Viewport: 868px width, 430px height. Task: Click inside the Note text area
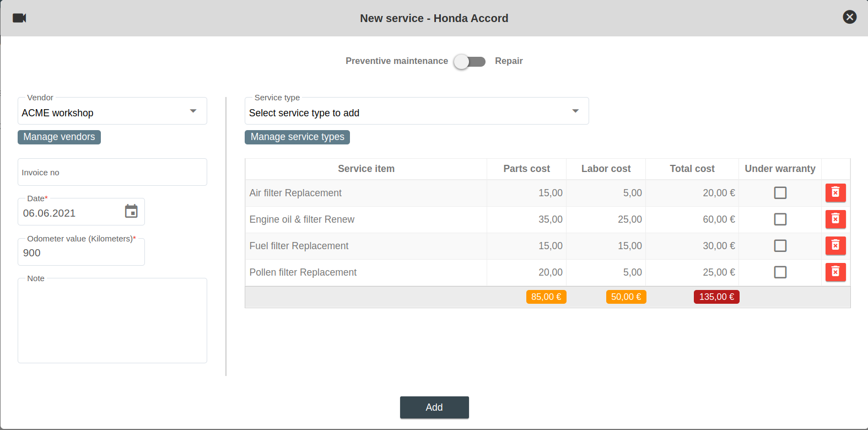[x=112, y=322]
